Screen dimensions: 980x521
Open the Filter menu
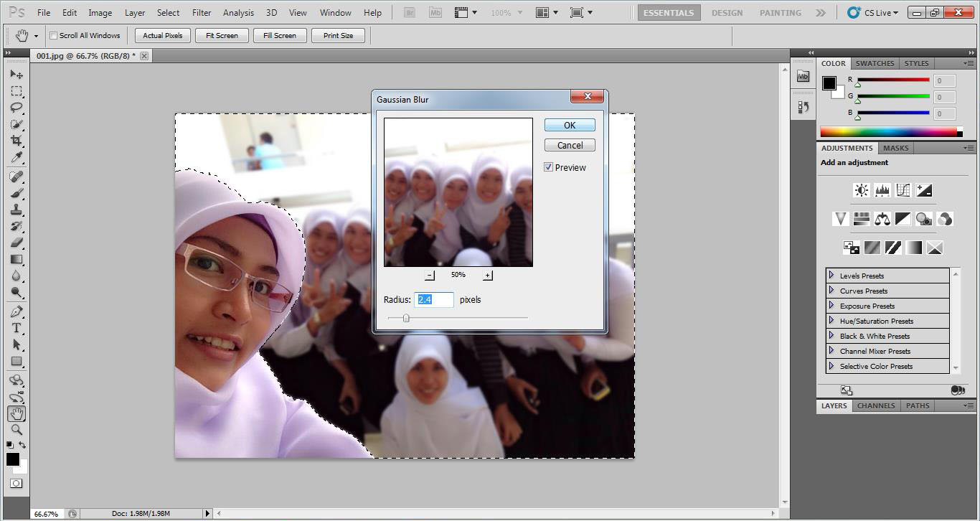pos(202,12)
